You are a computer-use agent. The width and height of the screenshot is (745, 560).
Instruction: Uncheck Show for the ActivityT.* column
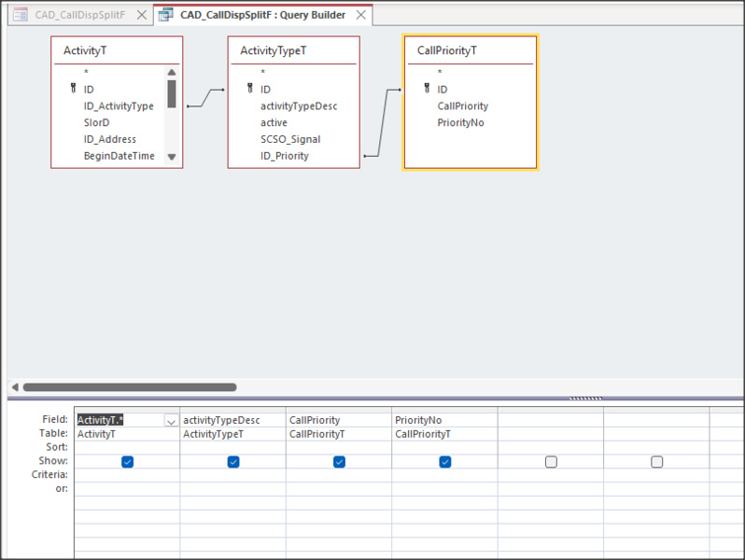pos(127,461)
